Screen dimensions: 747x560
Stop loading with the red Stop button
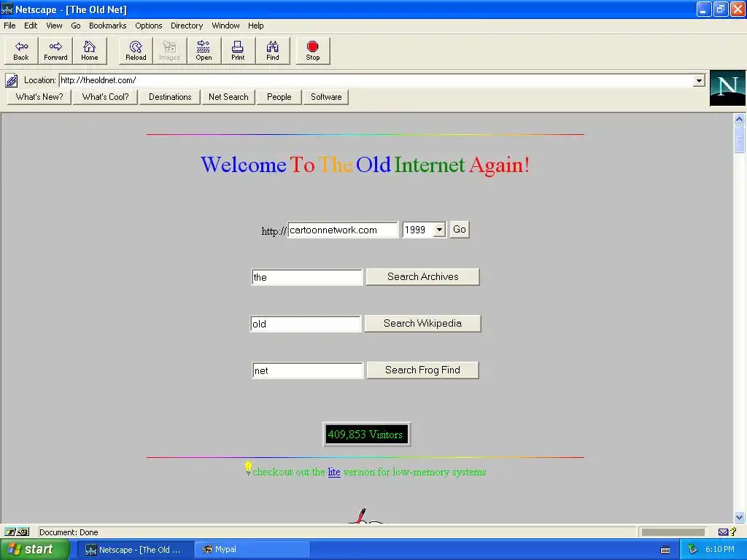312,50
